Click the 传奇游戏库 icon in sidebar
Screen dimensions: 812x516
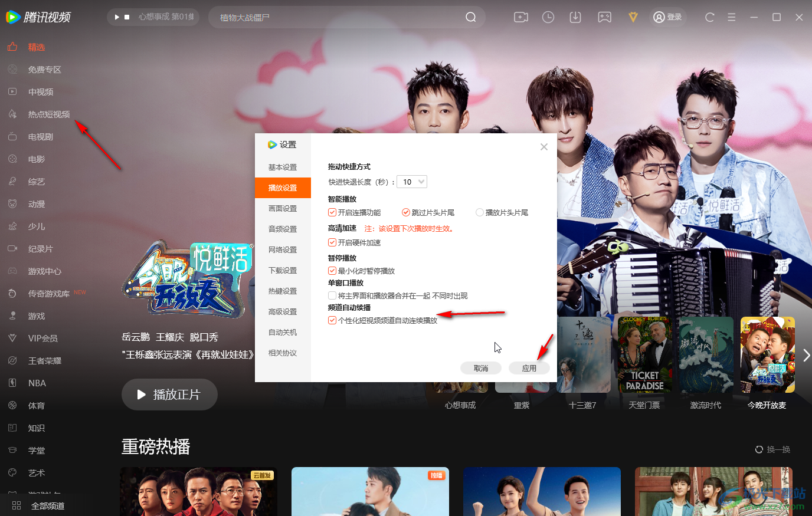(x=12, y=294)
